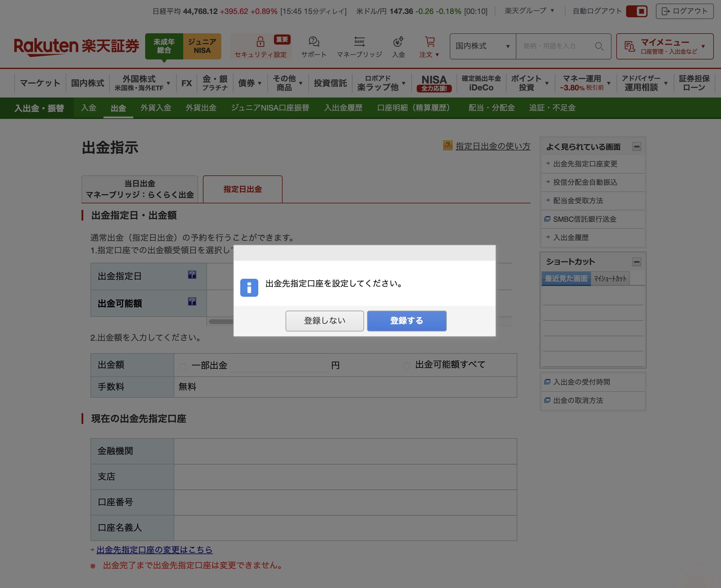The width and height of the screenshot is (721, 588).
Task: Switch to the 当日出金 tab
Action: point(140,189)
